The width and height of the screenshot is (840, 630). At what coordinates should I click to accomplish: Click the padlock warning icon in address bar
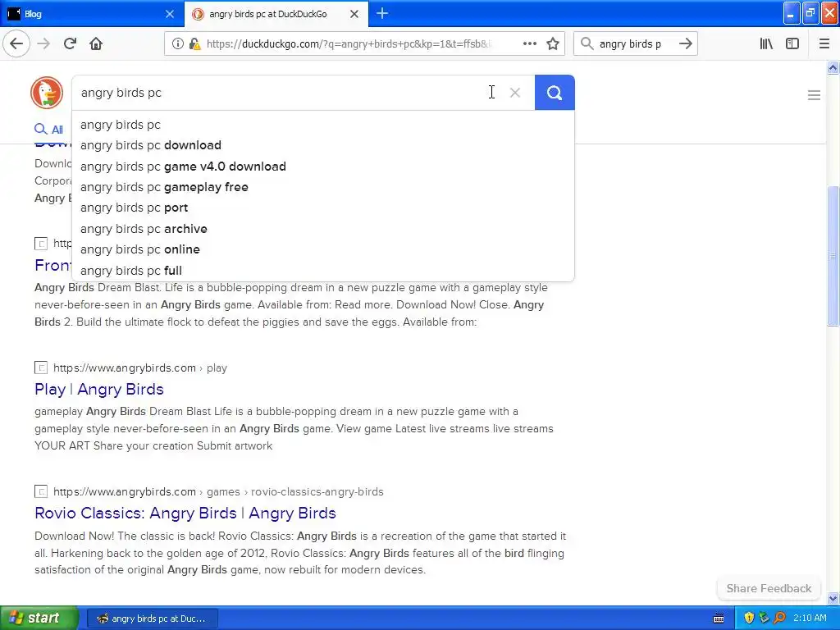click(x=194, y=44)
